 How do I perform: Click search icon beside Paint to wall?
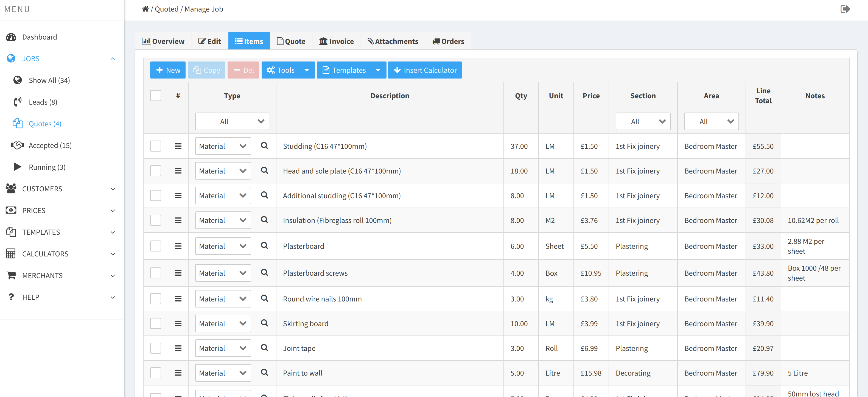[x=265, y=372]
